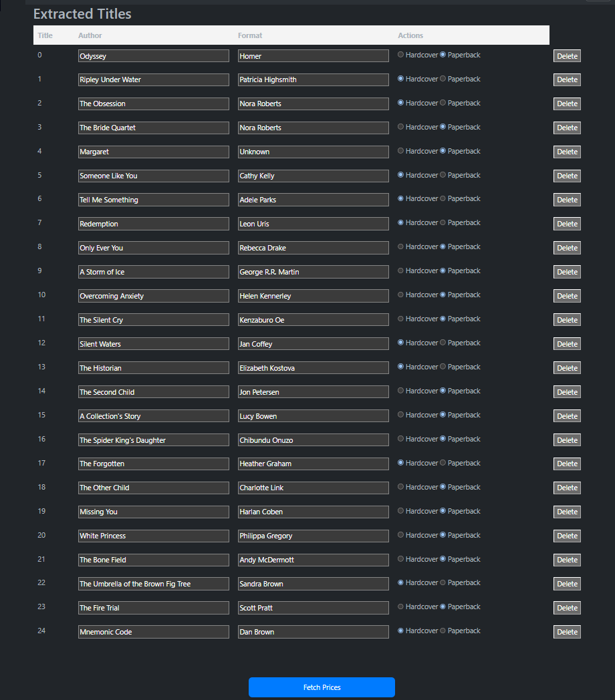Delete The Silent Cry row

pos(567,320)
